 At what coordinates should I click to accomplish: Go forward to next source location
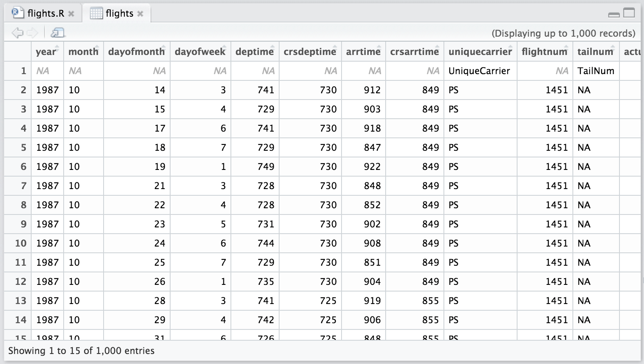point(32,32)
